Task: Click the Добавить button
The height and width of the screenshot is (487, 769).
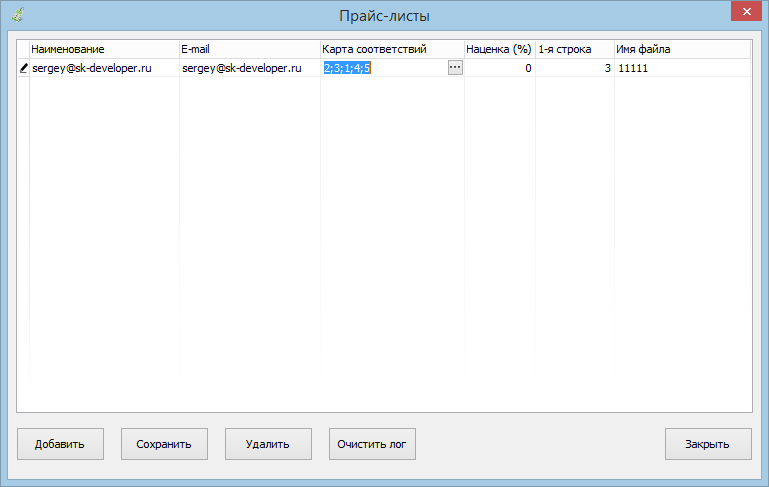Action: 60,444
